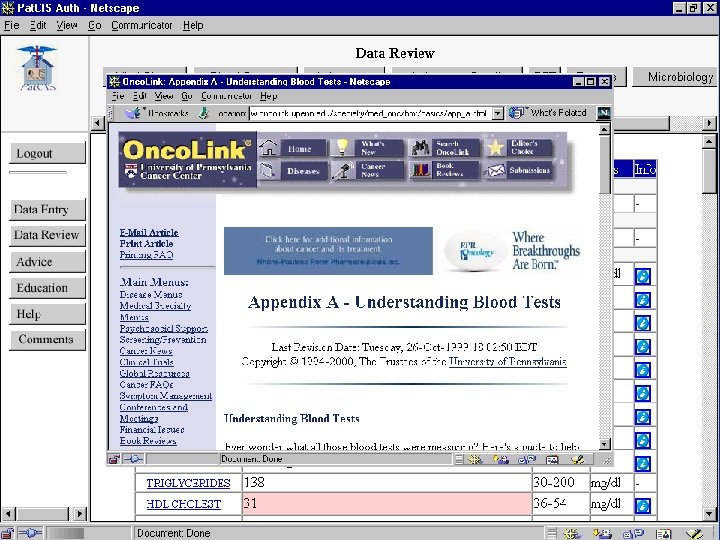Click scroll down arrow in OncoLink window
720x540 pixels.
605,444
